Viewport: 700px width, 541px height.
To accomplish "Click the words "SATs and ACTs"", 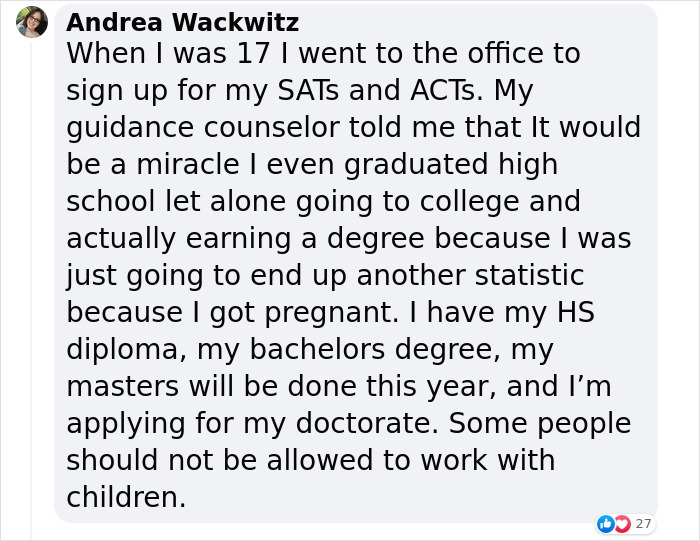I will (x=380, y=90).
